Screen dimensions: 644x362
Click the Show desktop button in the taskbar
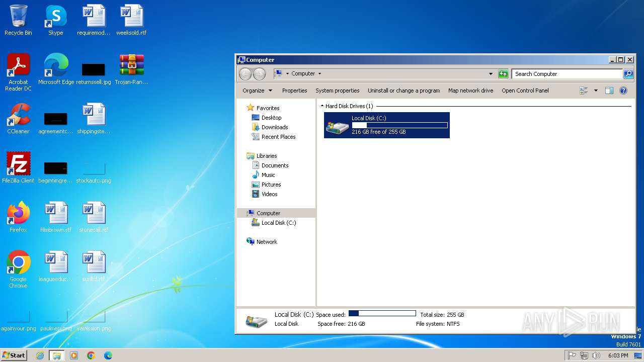tap(638, 355)
